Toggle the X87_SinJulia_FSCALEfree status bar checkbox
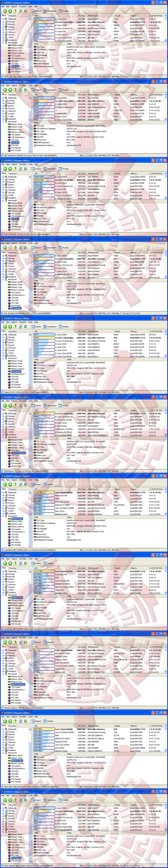Screen dimensions: 168x868 pos(2,313)
